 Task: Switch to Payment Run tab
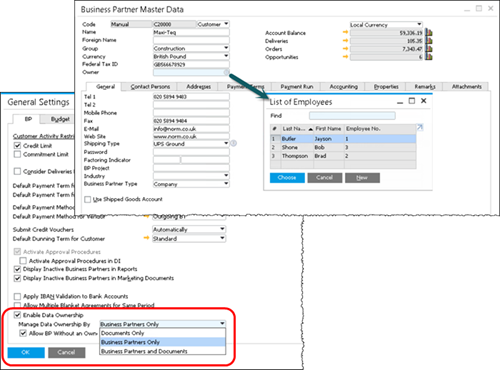[297, 87]
